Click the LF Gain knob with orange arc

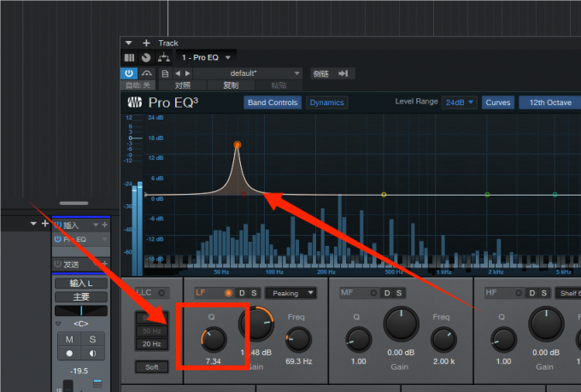point(256,324)
